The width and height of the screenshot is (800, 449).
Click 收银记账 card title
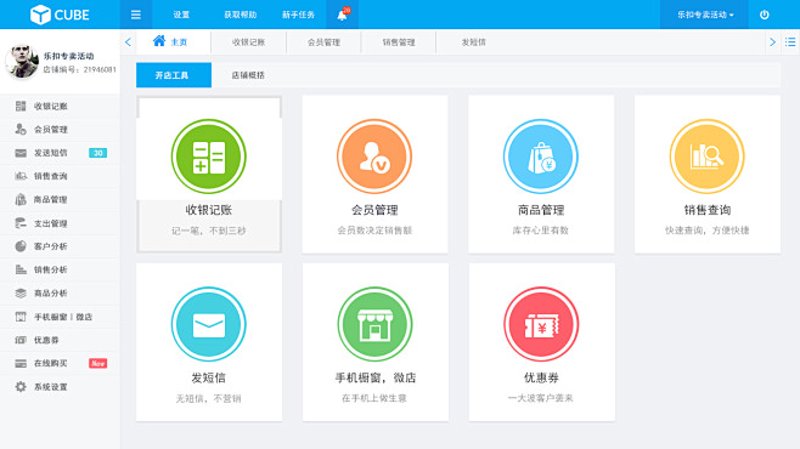point(209,210)
